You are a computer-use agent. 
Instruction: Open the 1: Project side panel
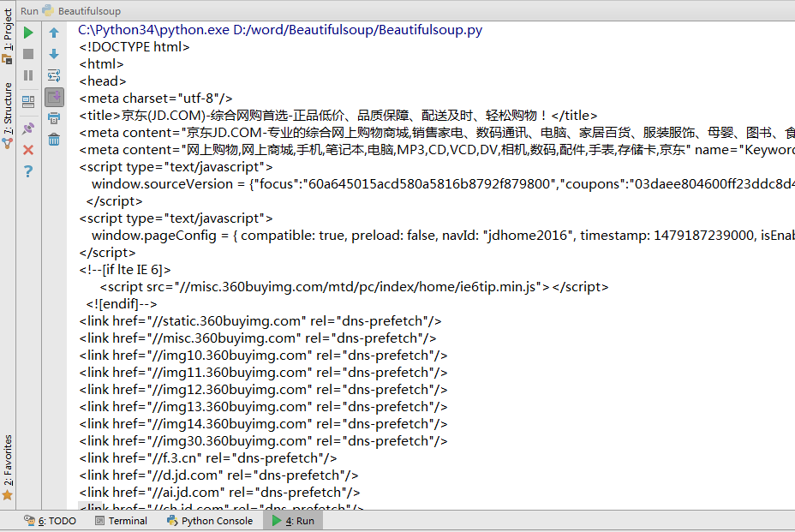point(7,37)
